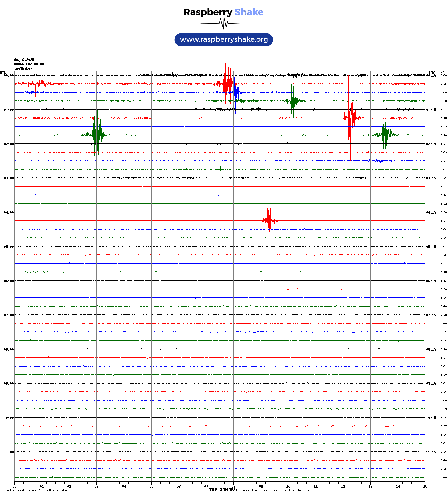Select the RD066 EHZ AM 00 station label

click(x=29, y=64)
